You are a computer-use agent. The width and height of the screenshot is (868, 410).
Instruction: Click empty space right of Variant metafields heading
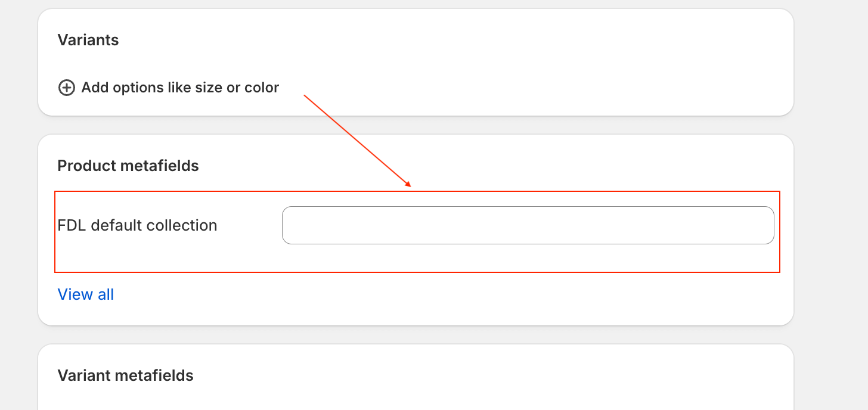pos(477,375)
